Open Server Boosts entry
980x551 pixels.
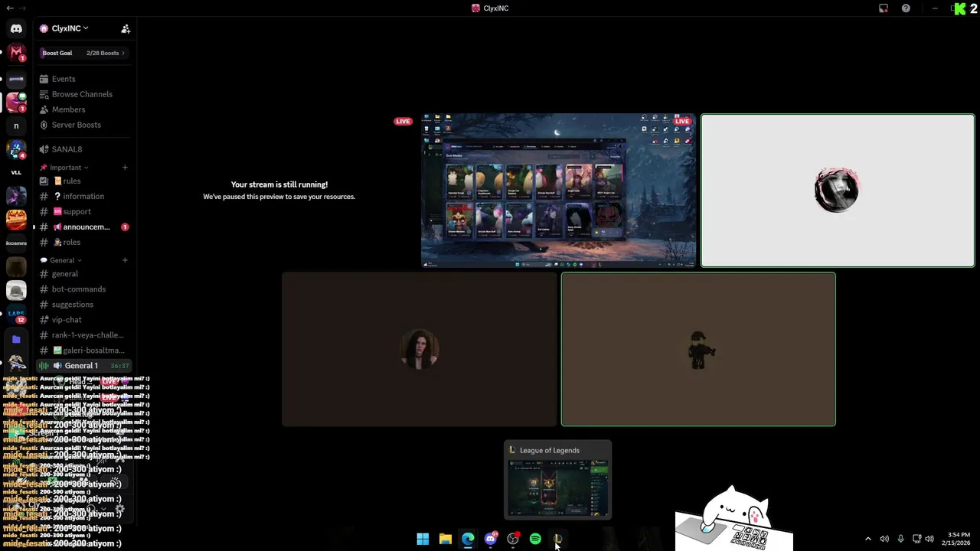point(84,125)
